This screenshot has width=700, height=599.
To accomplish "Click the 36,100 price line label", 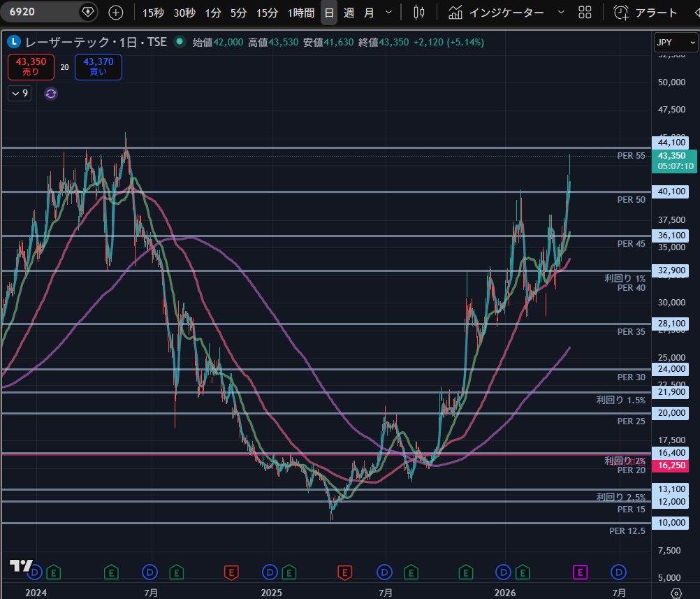I will pyautogui.click(x=671, y=236).
